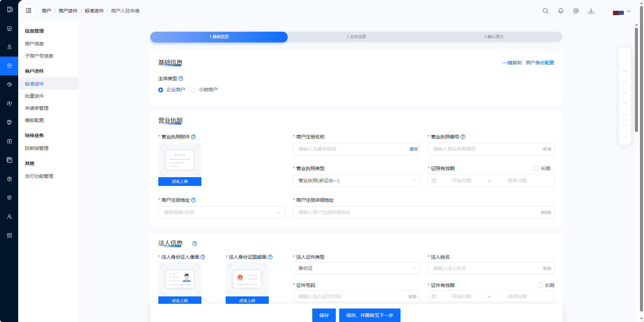Expand the 商户注册地址 region selector
Viewport: 644px width, 322px height.
point(221,212)
